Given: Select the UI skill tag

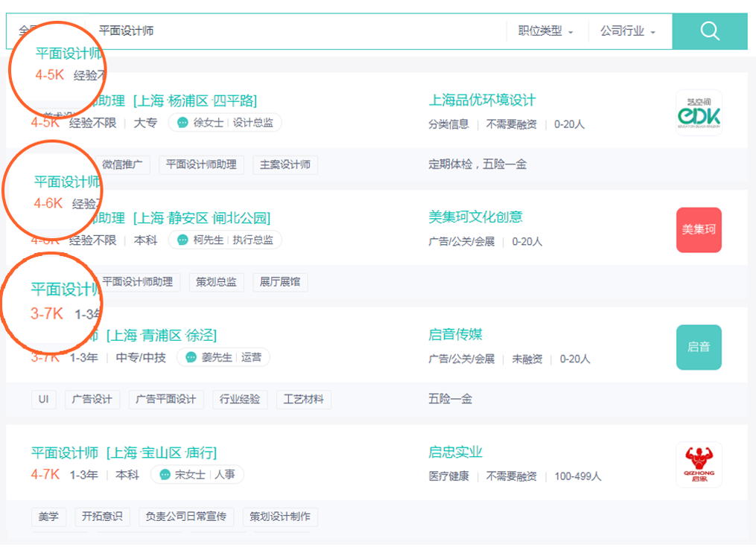Looking at the screenshot, I should (x=43, y=400).
